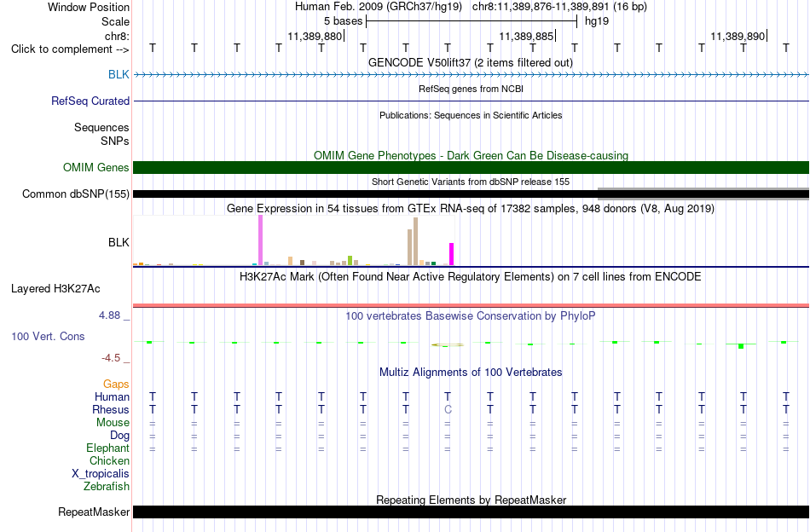The image size is (810, 532).
Task: Open Layered H3K27Ac track label
Action: [55, 289]
